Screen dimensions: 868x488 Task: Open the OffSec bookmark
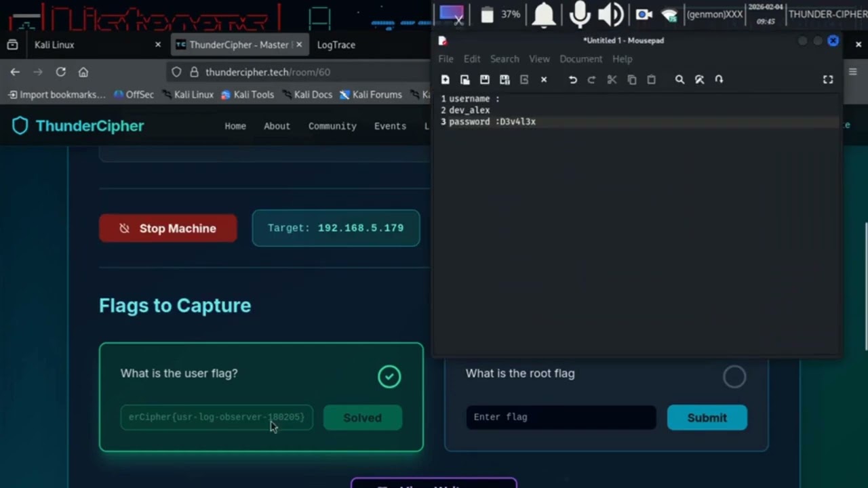point(134,95)
